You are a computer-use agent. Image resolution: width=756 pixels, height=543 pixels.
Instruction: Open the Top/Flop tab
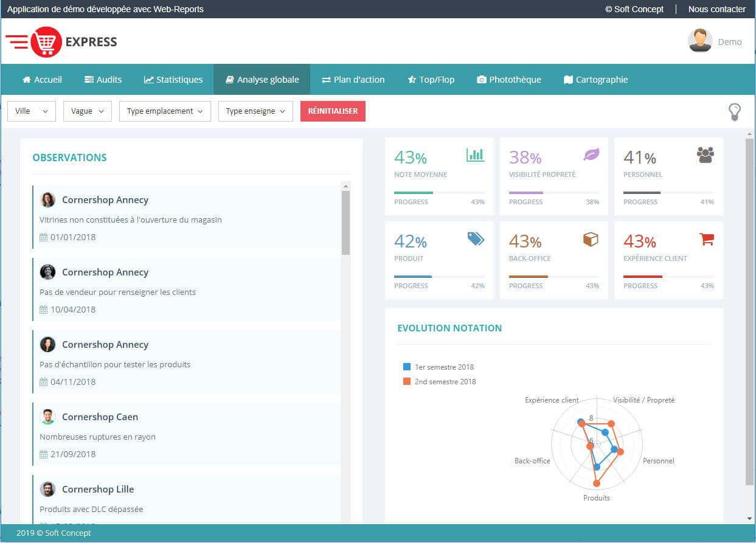pyautogui.click(x=431, y=80)
